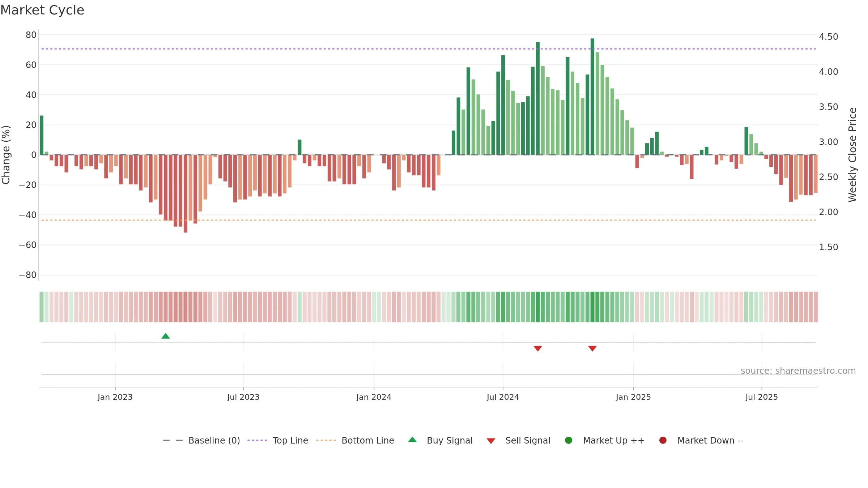Click the 80 label on Change axis
This screenshot has width=868, height=488.
[x=31, y=35]
